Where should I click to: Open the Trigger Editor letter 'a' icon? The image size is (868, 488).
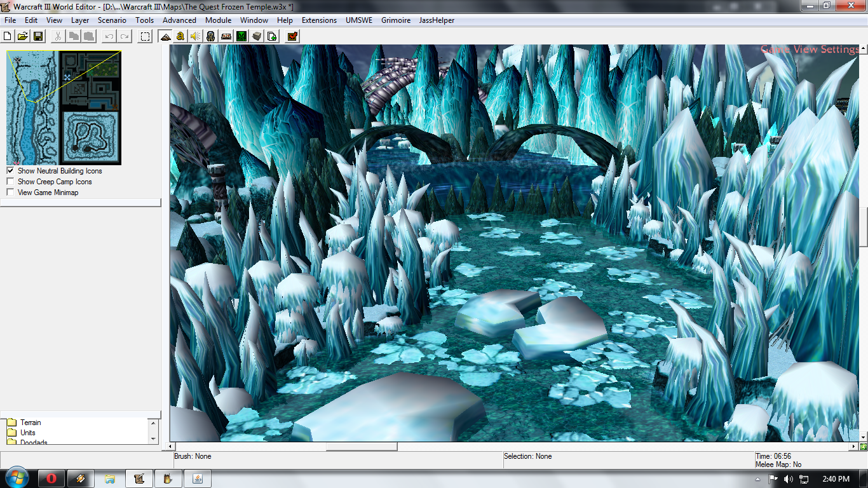click(x=180, y=36)
